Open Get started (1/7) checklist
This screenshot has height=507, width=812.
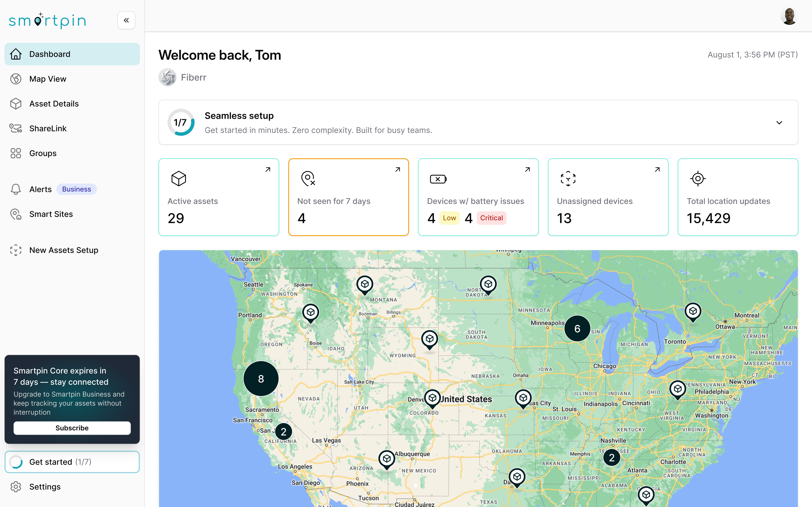72,462
